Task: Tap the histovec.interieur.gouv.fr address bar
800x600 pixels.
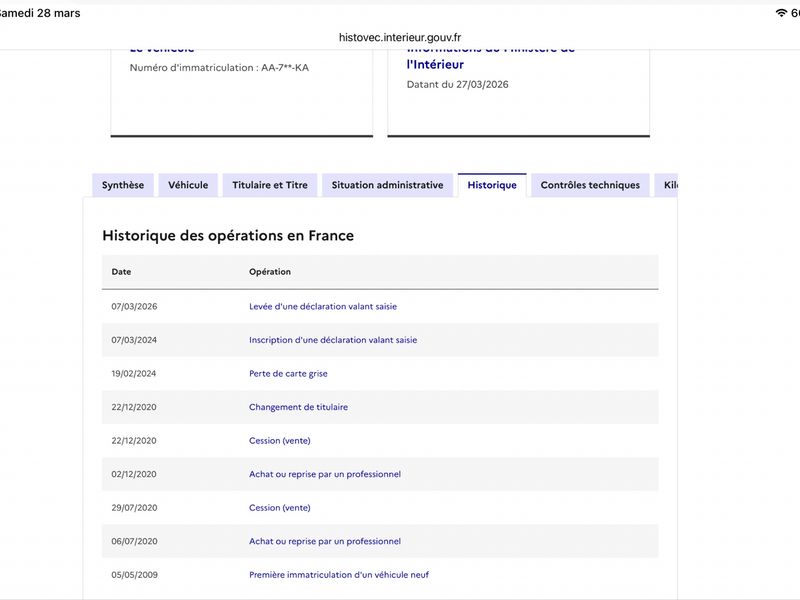Action: pyautogui.click(x=400, y=37)
